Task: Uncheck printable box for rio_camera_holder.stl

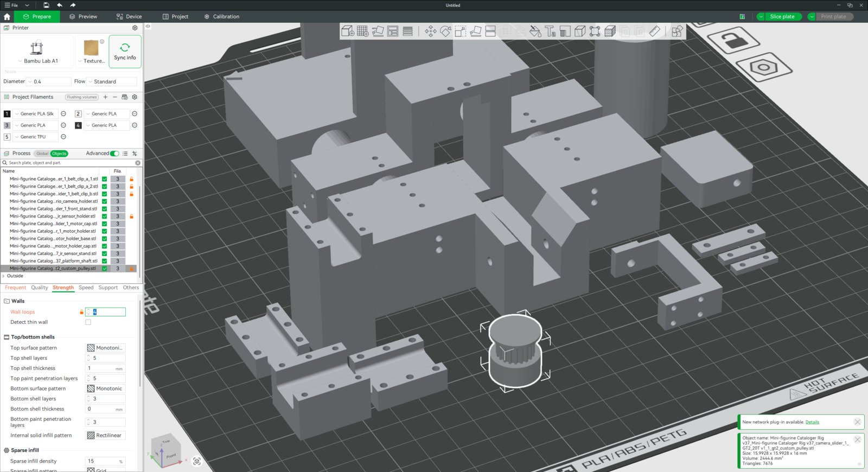Action: point(104,201)
